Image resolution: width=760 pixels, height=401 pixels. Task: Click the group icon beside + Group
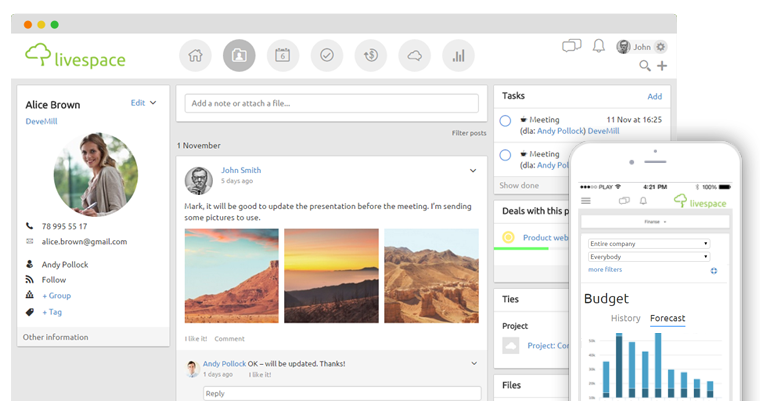point(30,295)
